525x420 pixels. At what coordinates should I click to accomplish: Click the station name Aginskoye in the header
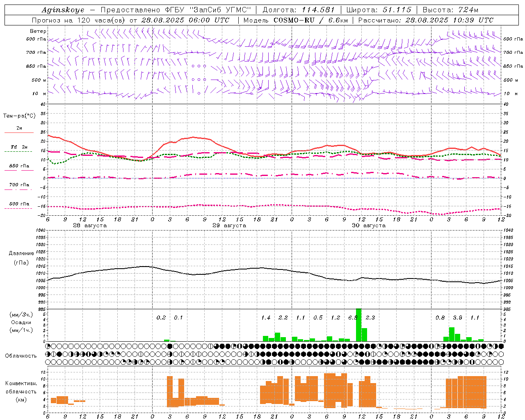point(63,10)
